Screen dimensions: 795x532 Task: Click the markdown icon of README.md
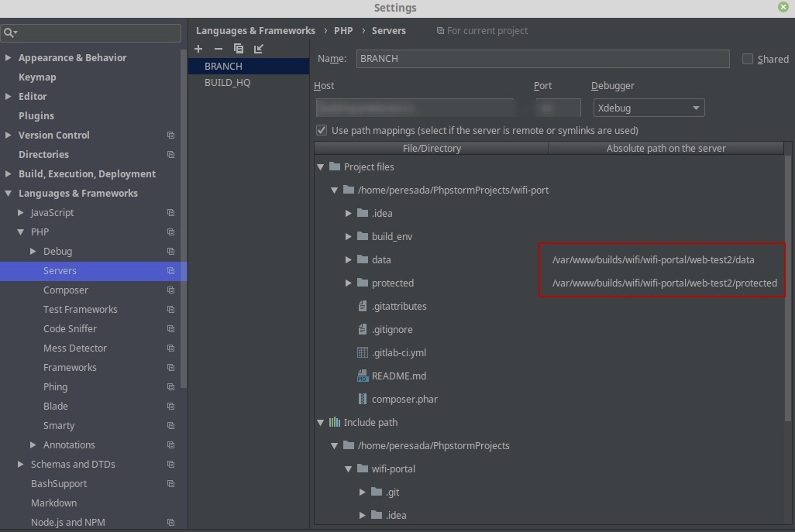point(363,376)
